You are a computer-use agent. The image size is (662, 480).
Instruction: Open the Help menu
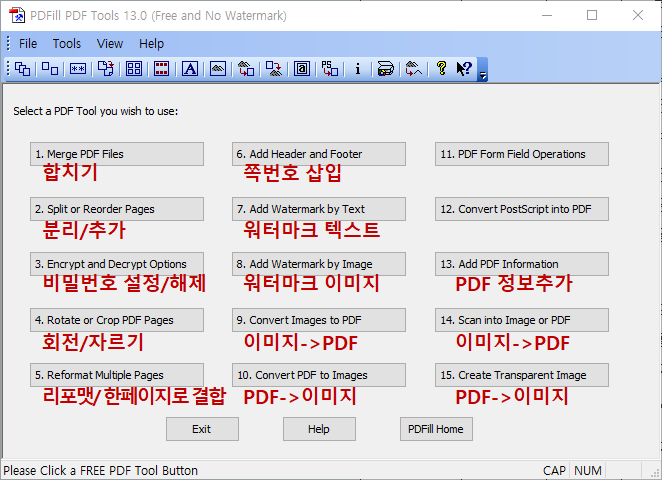pos(152,44)
